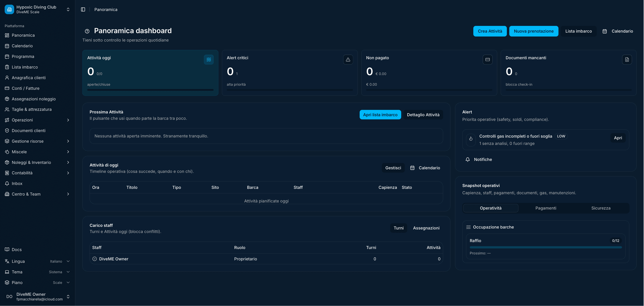Open the DiveME Owner account menu
The height and width of the screenshot is (306, 644).
[x=37, y=297]
